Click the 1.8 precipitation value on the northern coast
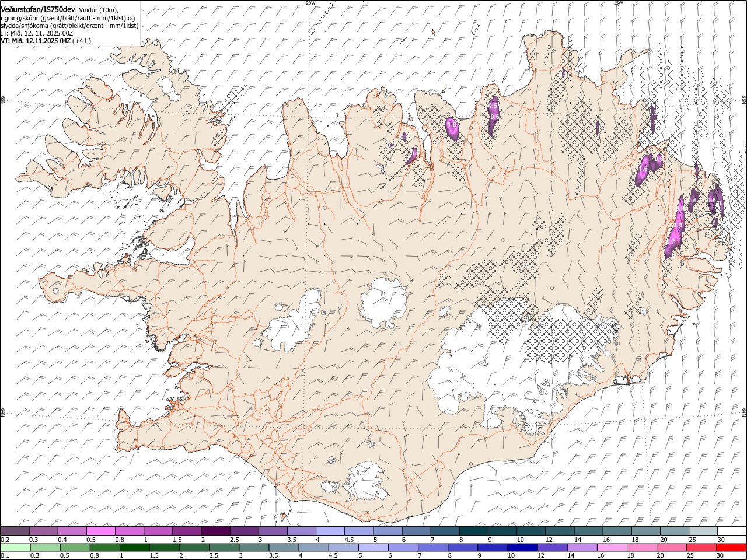747x560 pixels. click(x=451, y=124)
